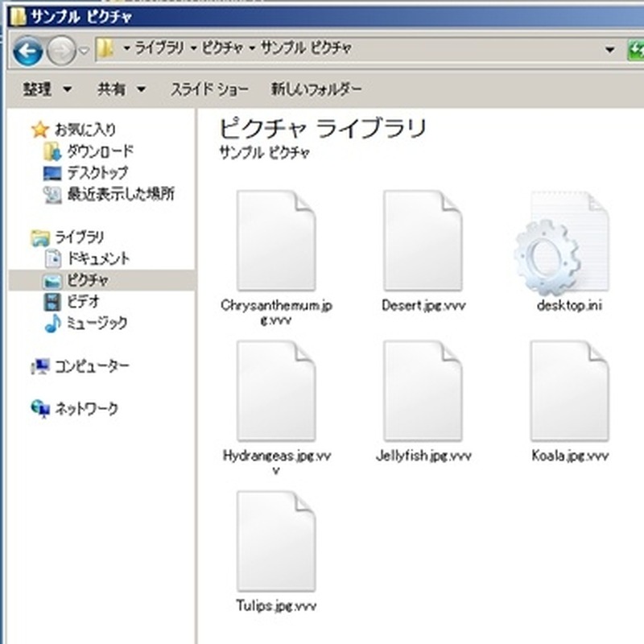
Task: Click the Back navigation arrow button
Action: pyautogui.click(x=28, y=51)
